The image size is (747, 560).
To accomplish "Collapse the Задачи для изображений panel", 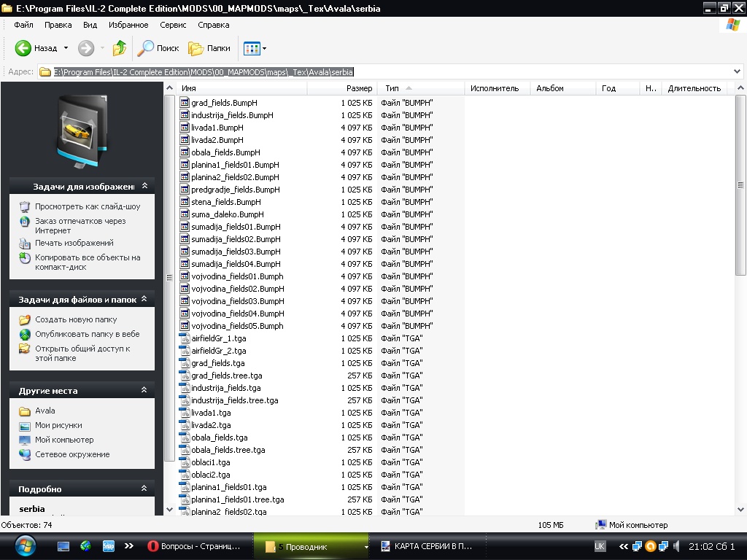I will 145,186.
